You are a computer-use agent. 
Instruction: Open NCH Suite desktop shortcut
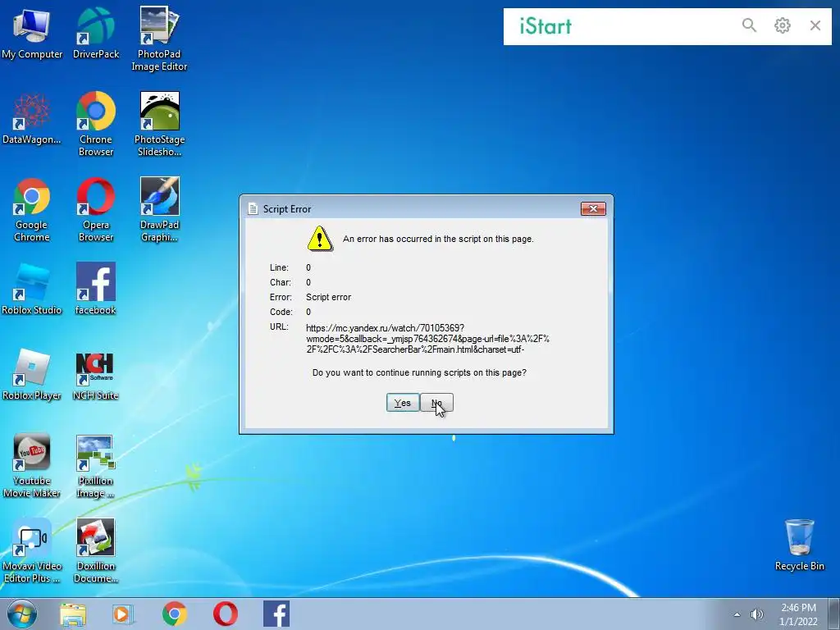tap(95, 375)
